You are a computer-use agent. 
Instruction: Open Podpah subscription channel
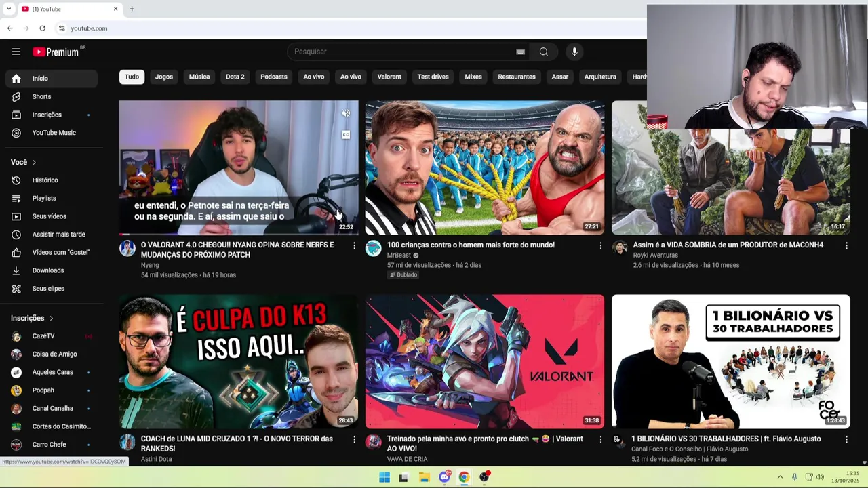tap(52, 390)
